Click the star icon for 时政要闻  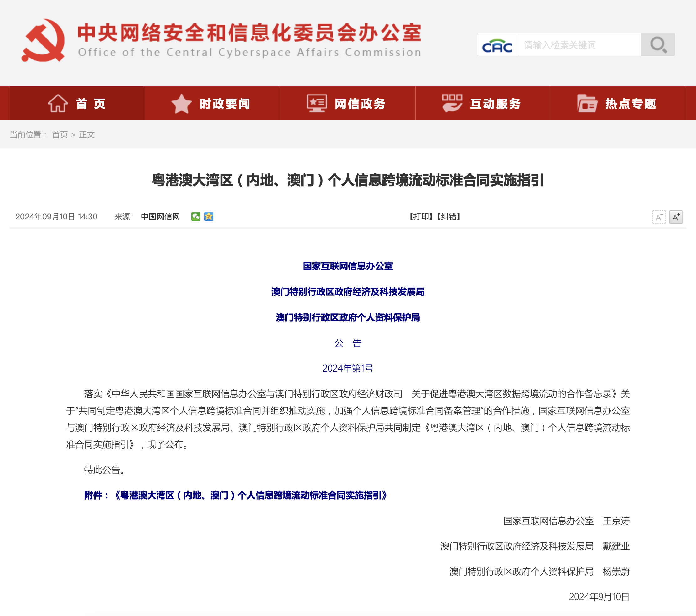[x=181, y=104]
